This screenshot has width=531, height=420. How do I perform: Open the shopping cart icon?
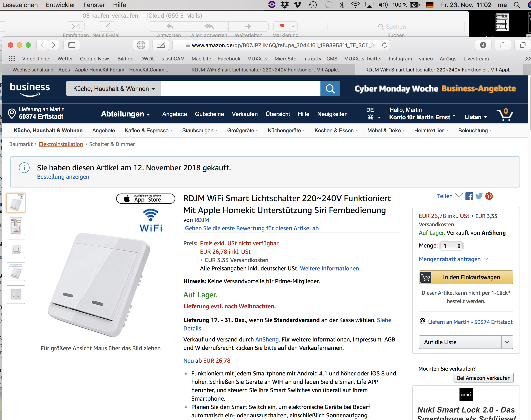click(x=505, y=114)
